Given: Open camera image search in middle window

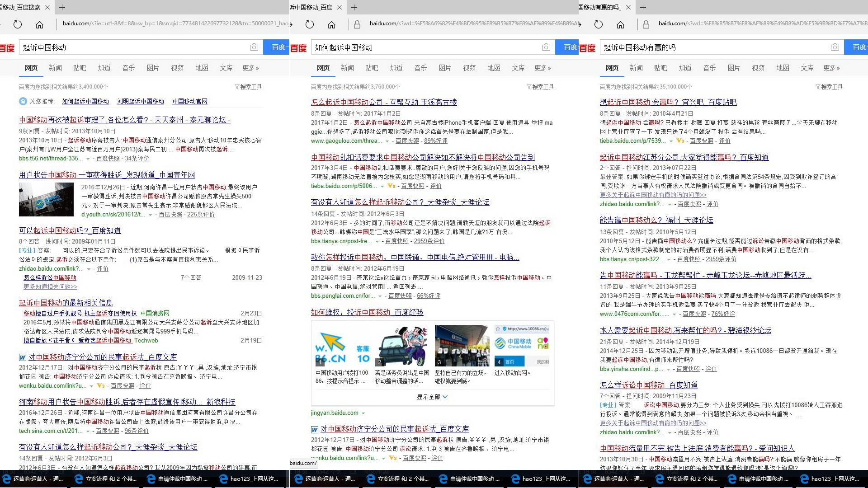Looking at the screenshot, I should (546, 47).
